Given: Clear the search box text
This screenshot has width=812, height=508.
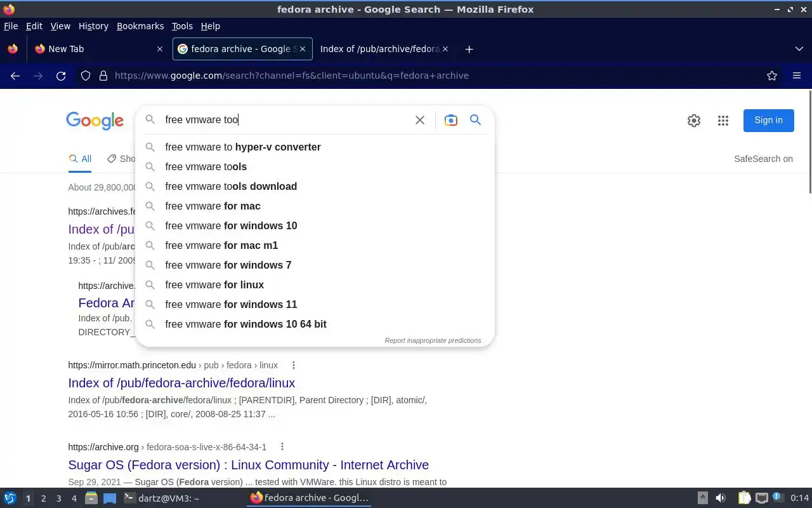Looking at the screenshot, I should pyautogui.click(x=419, y=120).
